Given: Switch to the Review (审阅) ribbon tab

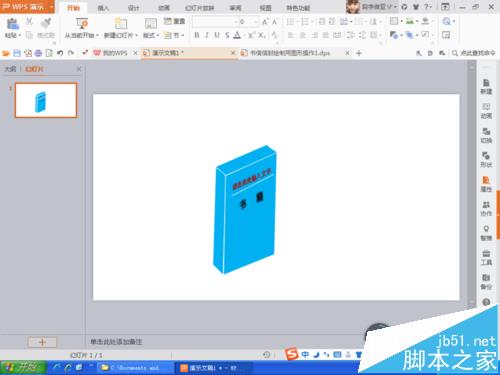Looking at the screenshot, I should click(x=235, y=8).
